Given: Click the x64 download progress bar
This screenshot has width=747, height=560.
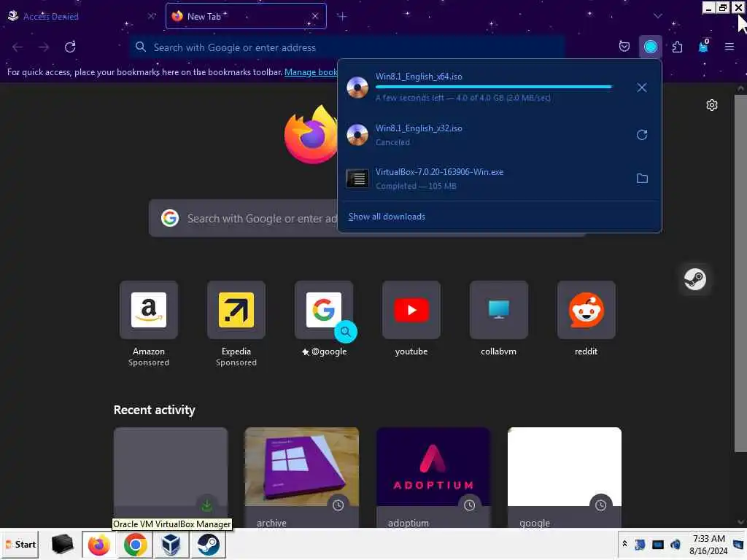Looking at the screenshot, I should point(493,87).
